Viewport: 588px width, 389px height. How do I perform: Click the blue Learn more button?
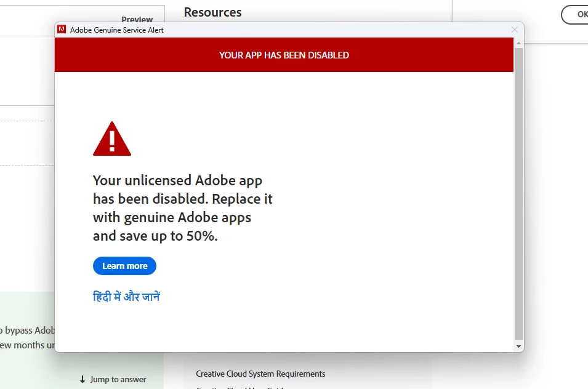pyautogui.click(x=124, y=266)
